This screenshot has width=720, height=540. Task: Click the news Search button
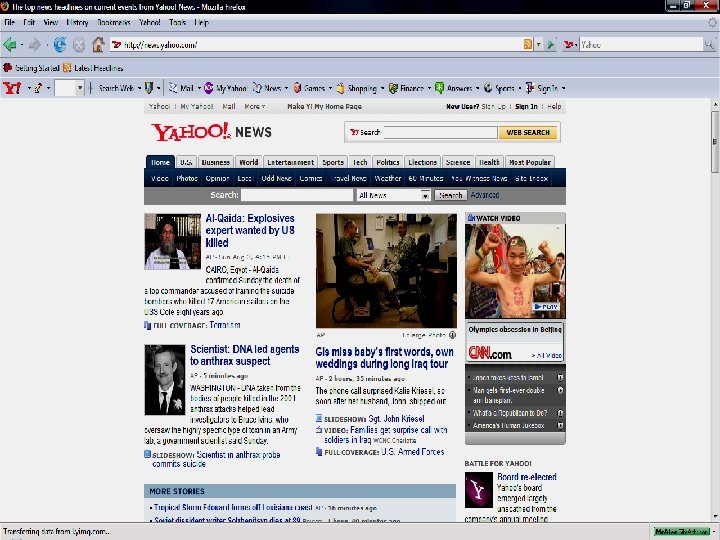click(450, 195)
